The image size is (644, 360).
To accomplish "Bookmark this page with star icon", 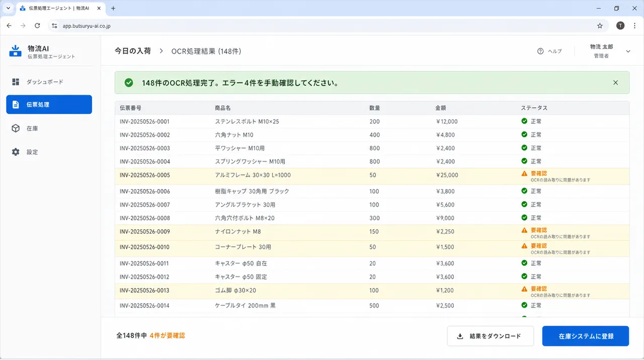I will pos(600,26).
